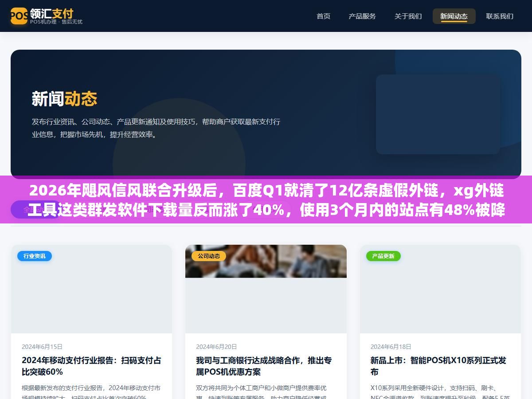Open the 首页 navigation item
The width and height of the screenshot is (532, 399).
pos(323,16)
